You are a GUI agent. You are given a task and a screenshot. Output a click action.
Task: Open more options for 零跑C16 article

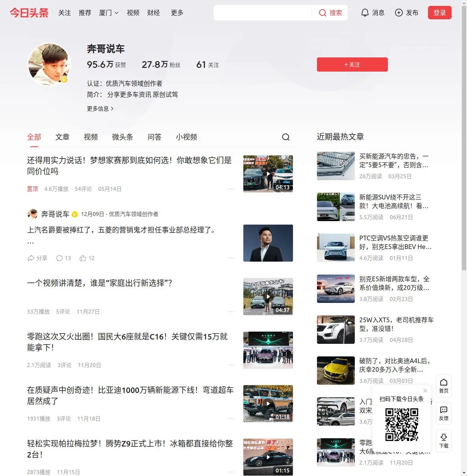tap(231, 365)
